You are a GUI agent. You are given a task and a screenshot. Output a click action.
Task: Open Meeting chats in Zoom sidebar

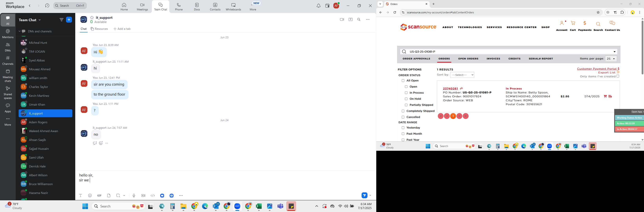pyautogui.click(x=8, y=76)
